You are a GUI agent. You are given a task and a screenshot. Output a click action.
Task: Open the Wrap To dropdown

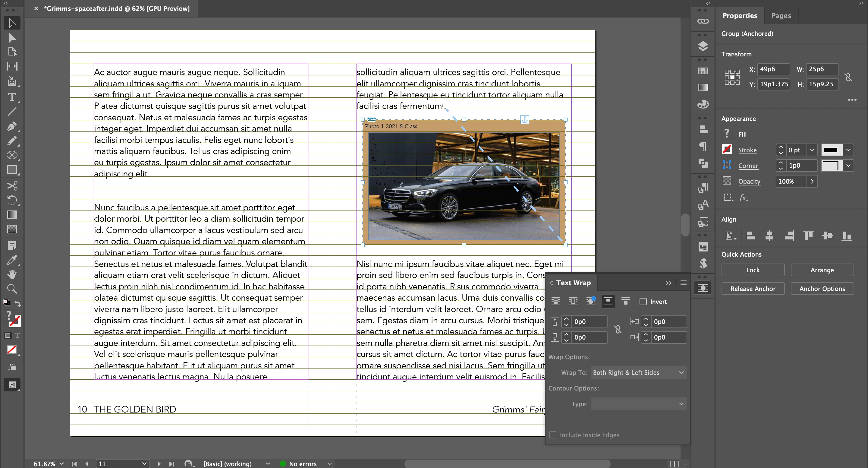[x=639, y=373]
